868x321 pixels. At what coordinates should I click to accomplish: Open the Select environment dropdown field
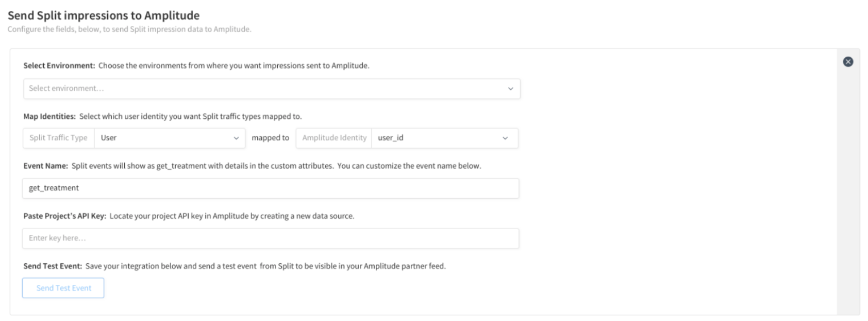coord(272,89)
